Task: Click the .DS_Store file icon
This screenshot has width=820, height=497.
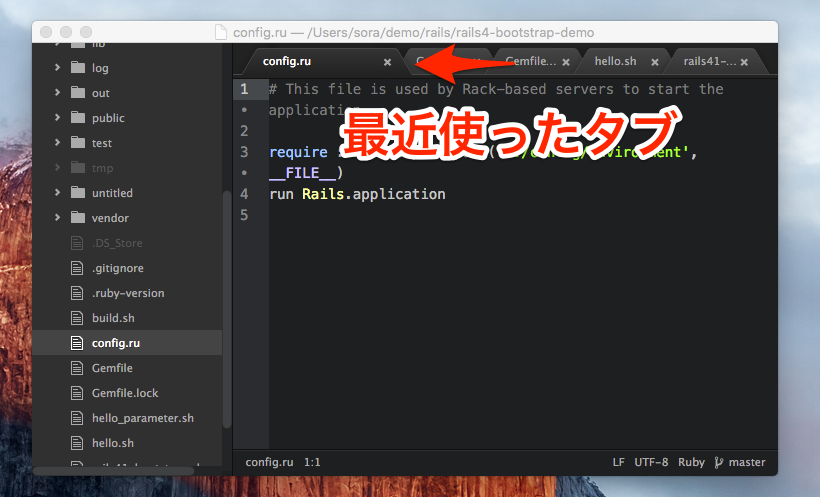Action: click(77, 243)
